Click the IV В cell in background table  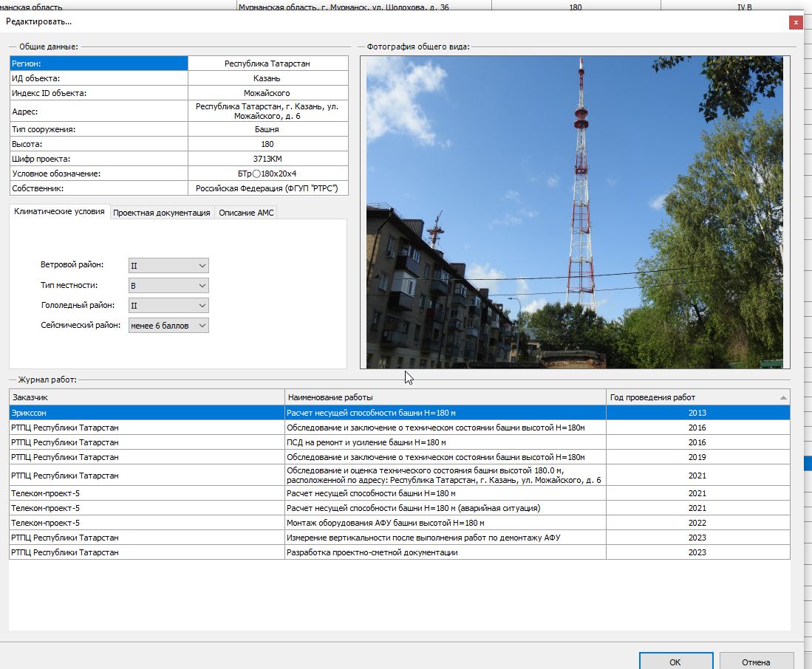coord(735,6)
